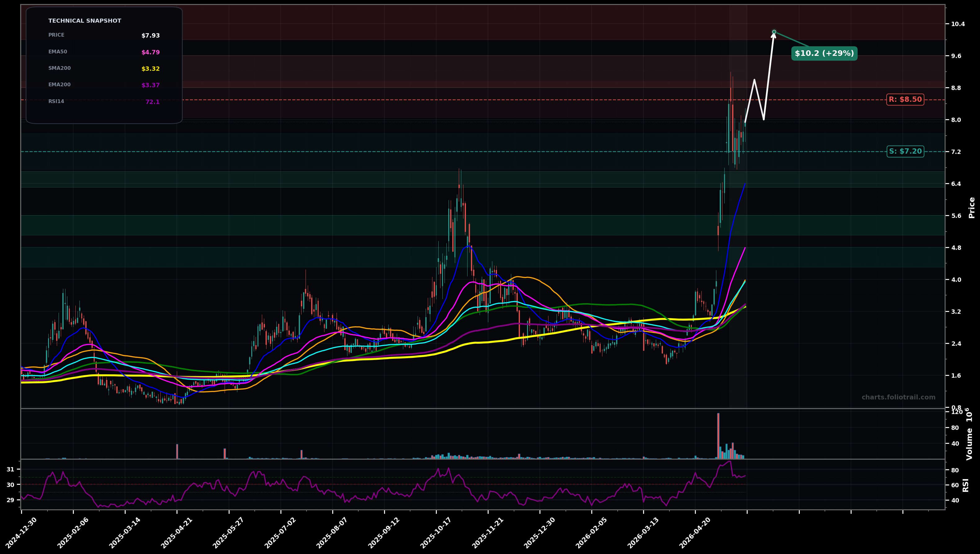The width and height of the screenshot is (980, 554).
Task: Click the EMA50 value $4.79
Action: [x=151, y=52]
